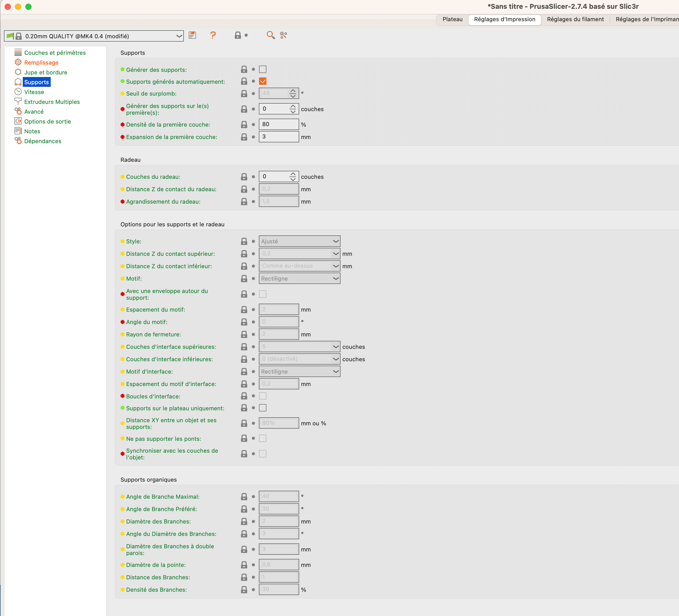Viewport: 679px width, 616px height.
Task: Click the magnifier search settings icon
Action: 270,35
